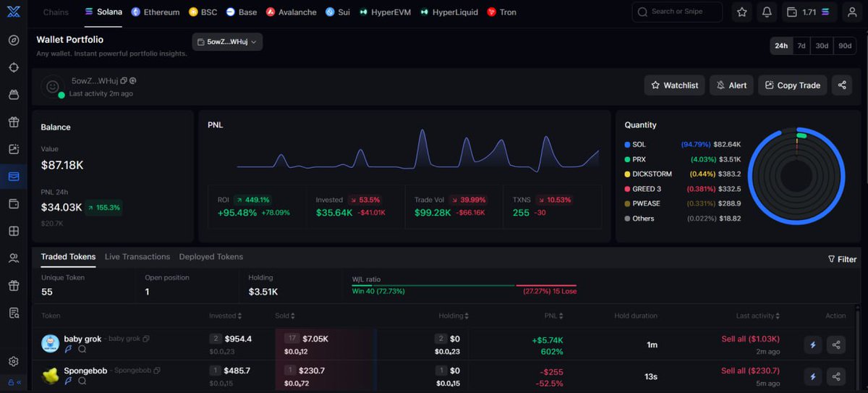Switch to the HyperLiquid chain
The height and width of the screenshot is (393, 868).
[449, 12]
